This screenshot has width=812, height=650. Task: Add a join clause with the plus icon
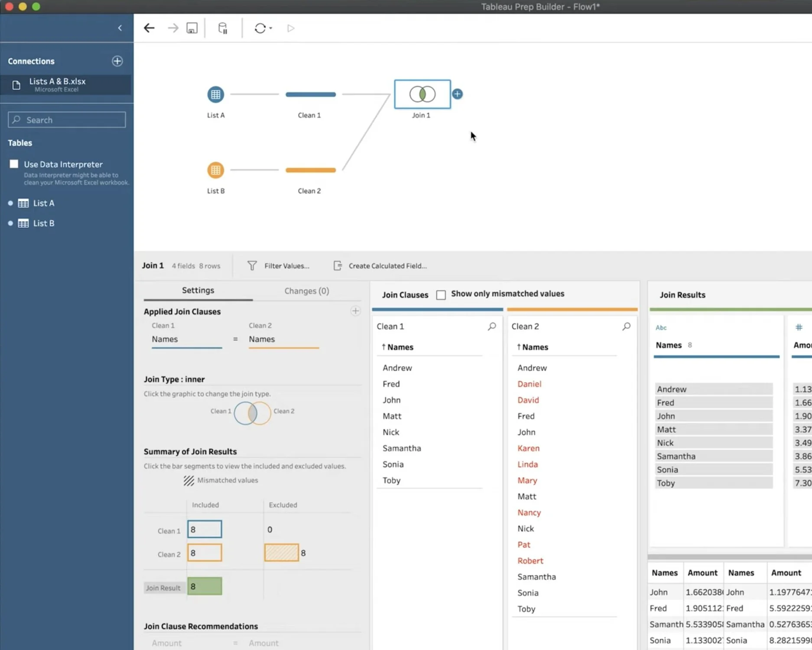[x=355, y=311]
